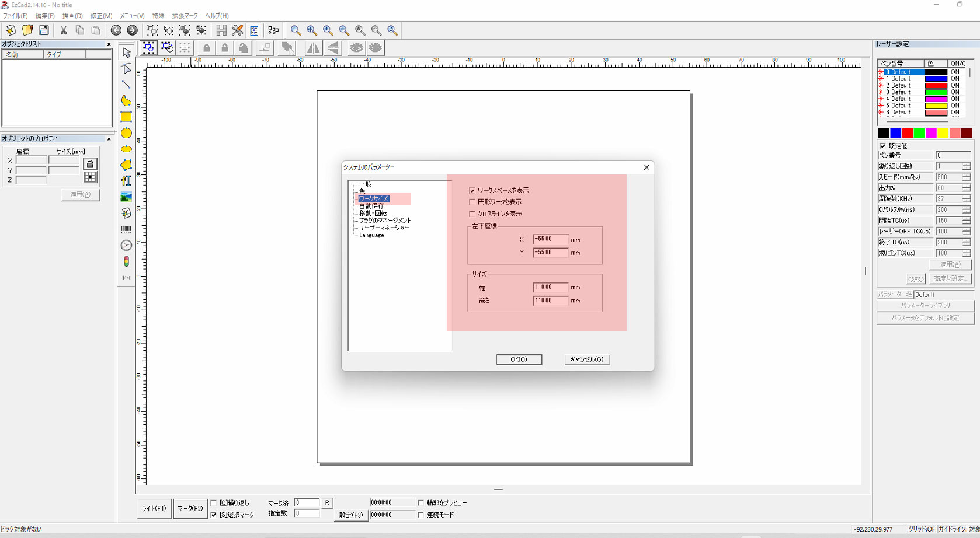The width and height of the screenshot is (980, 538).
Task: Select the Pick arrow tool in toolbox
Action: [126, 53]
